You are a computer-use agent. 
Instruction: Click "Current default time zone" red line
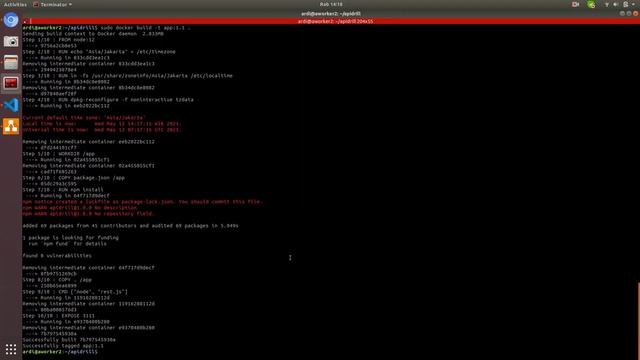[84, 118]
